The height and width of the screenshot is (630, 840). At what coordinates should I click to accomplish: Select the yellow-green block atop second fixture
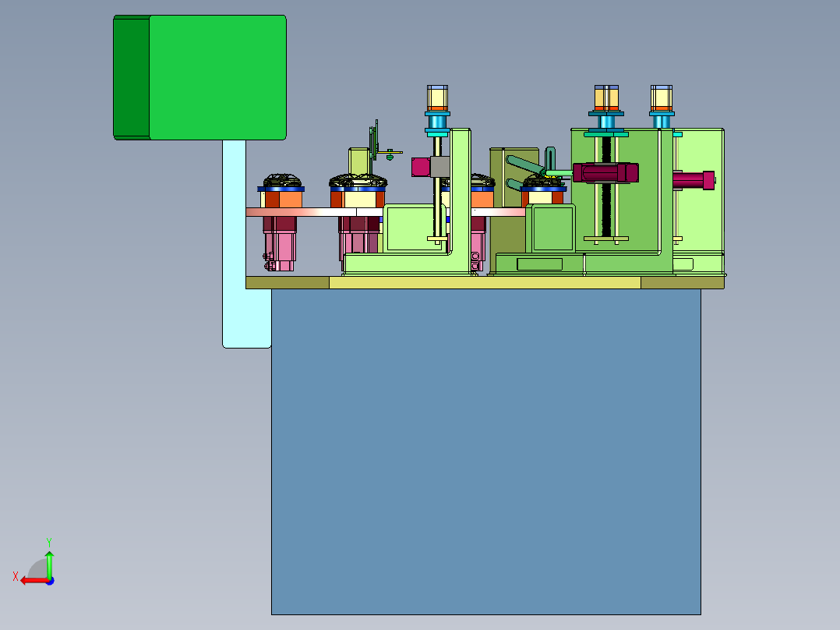(x=359, y=161)
